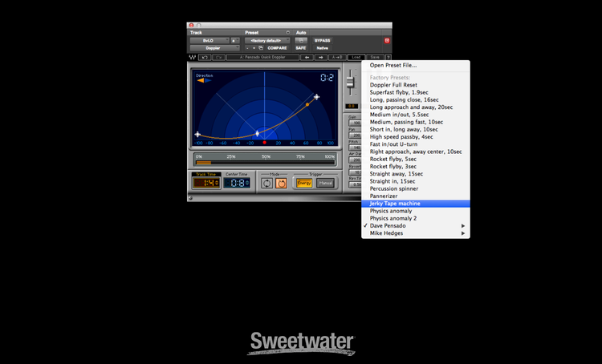Viewport: 602px width, 364px height.
Task: Click the next preset right arrow
Action: point(323,58)
